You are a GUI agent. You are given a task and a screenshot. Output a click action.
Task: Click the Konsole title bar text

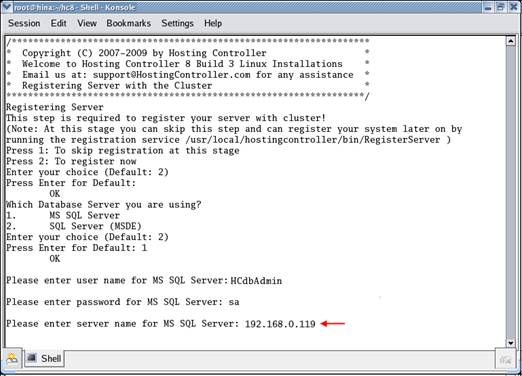[75, 7]
